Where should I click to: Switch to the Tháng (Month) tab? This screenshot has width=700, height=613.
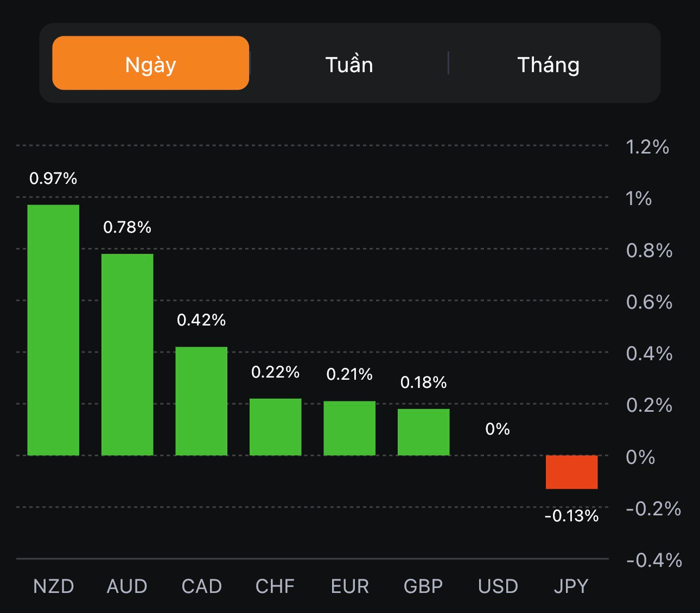tap(548, 65)
